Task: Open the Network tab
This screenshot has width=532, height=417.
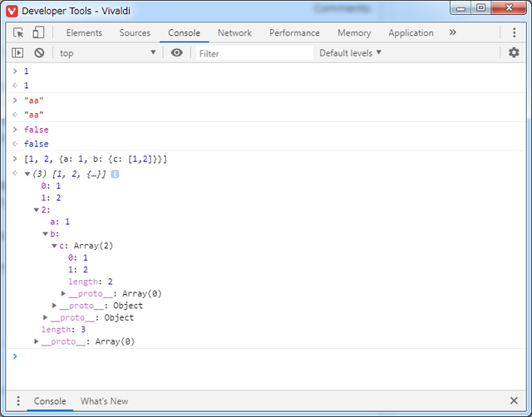Action: tap(234, 33)
